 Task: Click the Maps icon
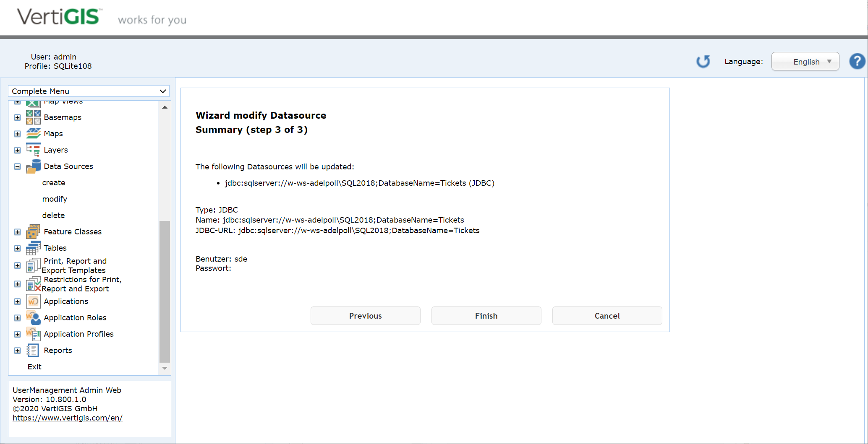[x=33, y=133]
